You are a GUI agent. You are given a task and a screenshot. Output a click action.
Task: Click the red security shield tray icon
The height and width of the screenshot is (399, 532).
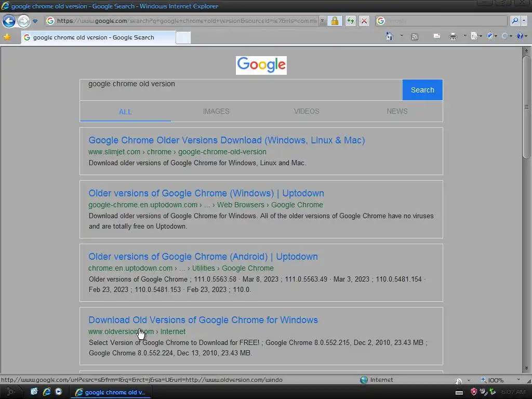(474, 392)
